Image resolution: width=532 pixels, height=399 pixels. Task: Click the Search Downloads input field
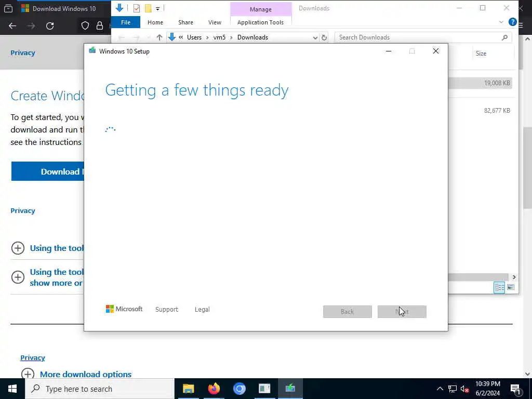(423, 37)
